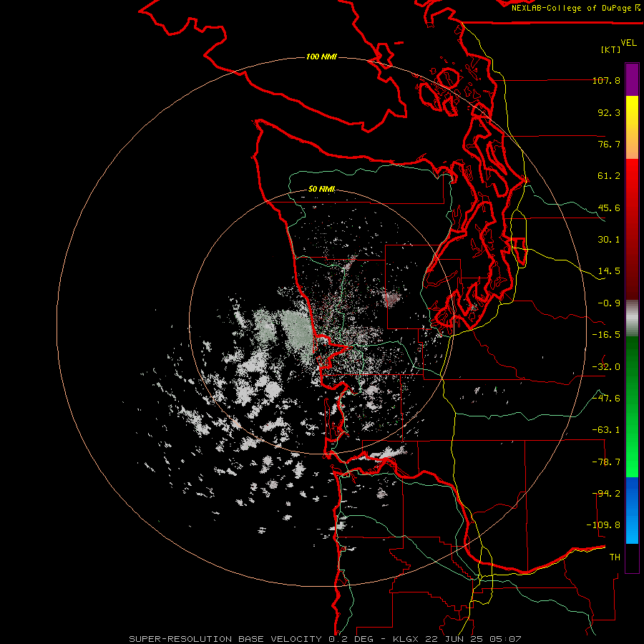This screenshot has width=644, height=644.
Task: Pick the gray segment of the color bar
Action: tap(632, 318)
